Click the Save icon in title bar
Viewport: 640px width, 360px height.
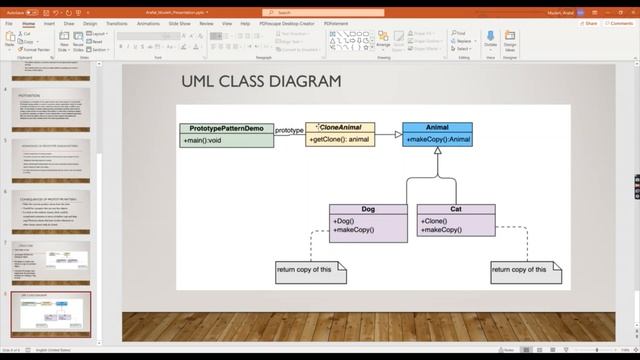[46, 13]
